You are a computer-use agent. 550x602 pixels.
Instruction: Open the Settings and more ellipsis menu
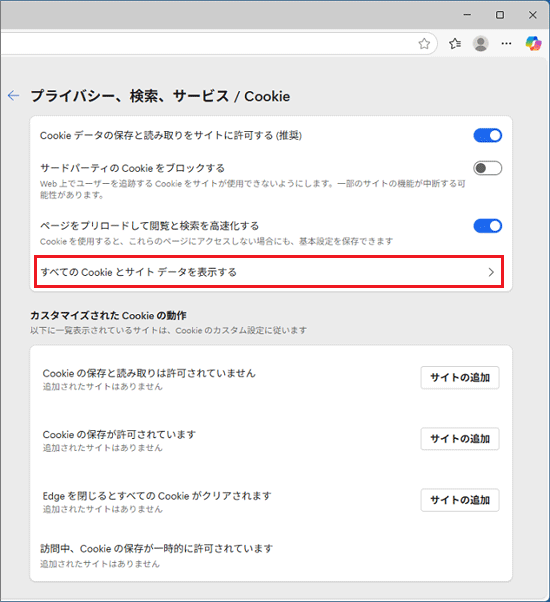point(506,44)
